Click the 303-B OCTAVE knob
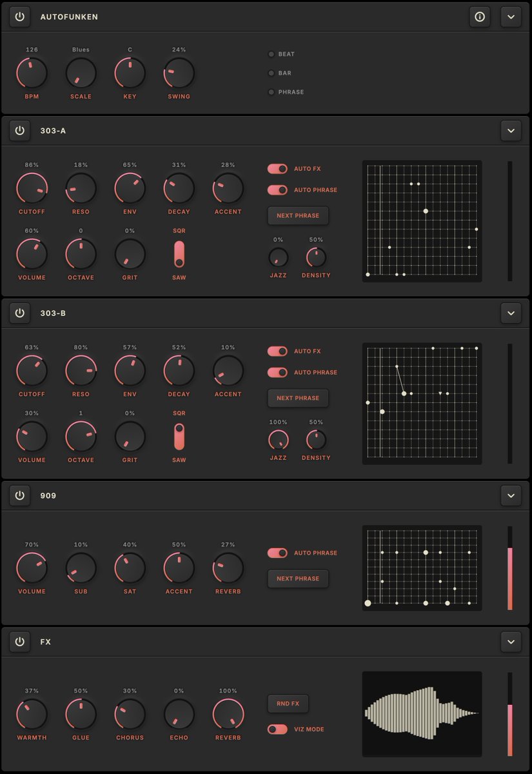 coord(81,437)
